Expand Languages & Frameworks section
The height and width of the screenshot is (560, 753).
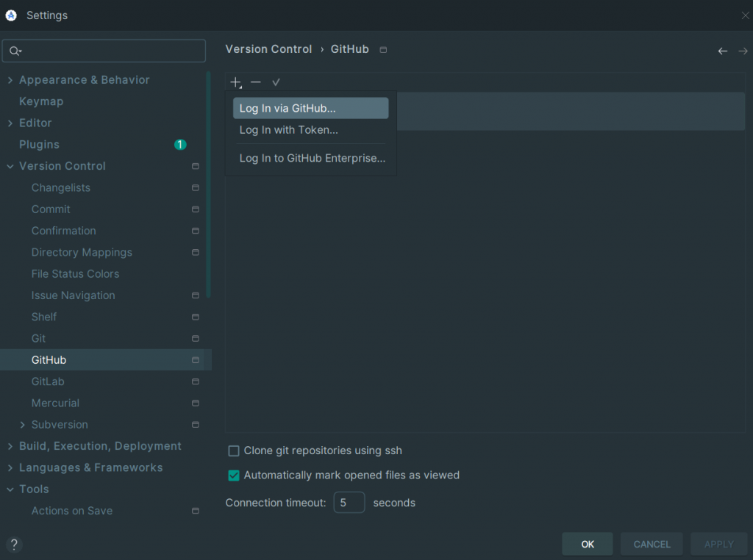pos(10,468)
